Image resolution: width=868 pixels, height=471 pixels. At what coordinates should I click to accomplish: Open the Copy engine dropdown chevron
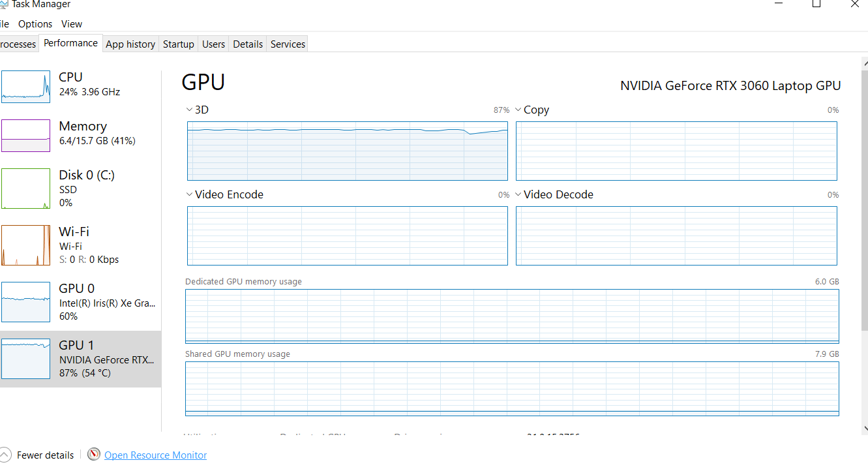518,110
